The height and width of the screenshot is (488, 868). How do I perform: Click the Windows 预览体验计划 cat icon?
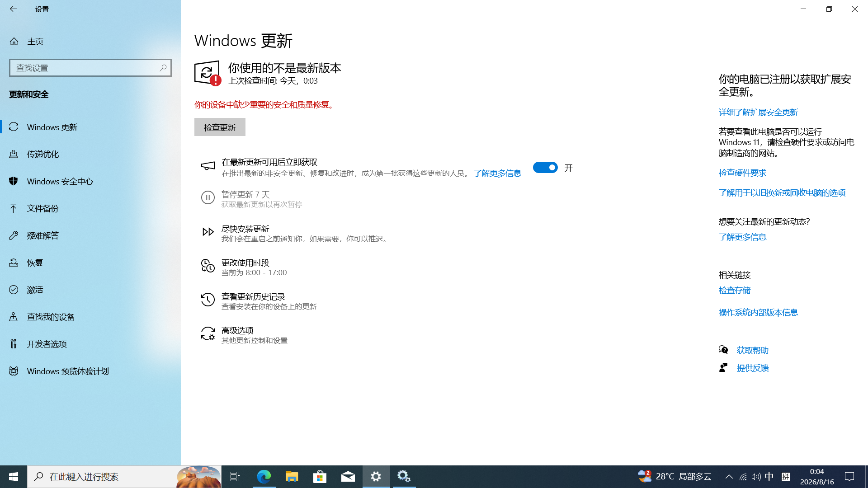click(14, 371)
